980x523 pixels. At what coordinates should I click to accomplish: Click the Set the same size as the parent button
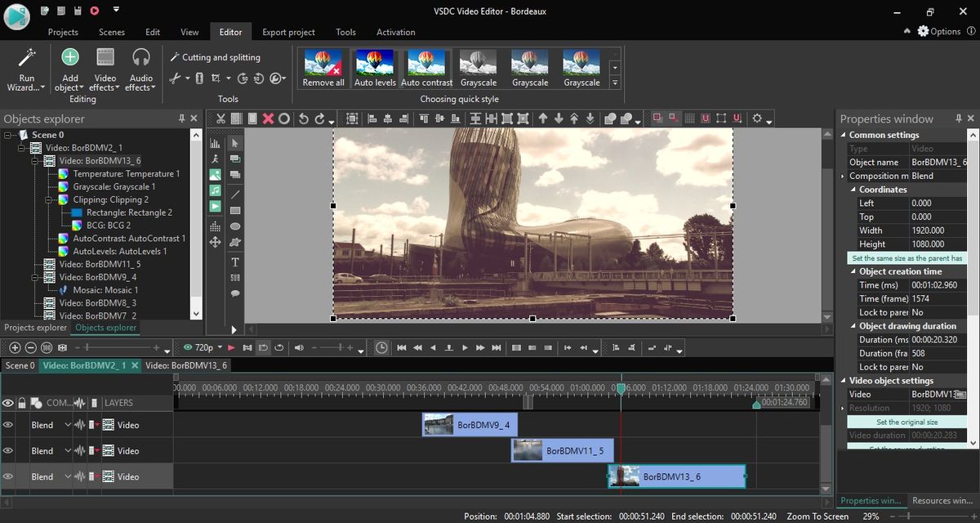point(905,257)
